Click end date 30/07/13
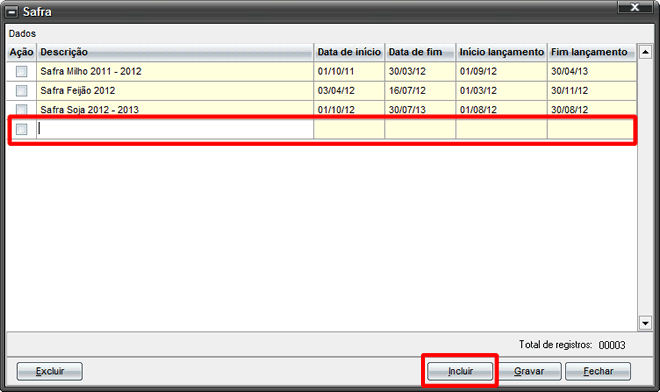Screen dimensions: 660x392 tap(407, 110)
